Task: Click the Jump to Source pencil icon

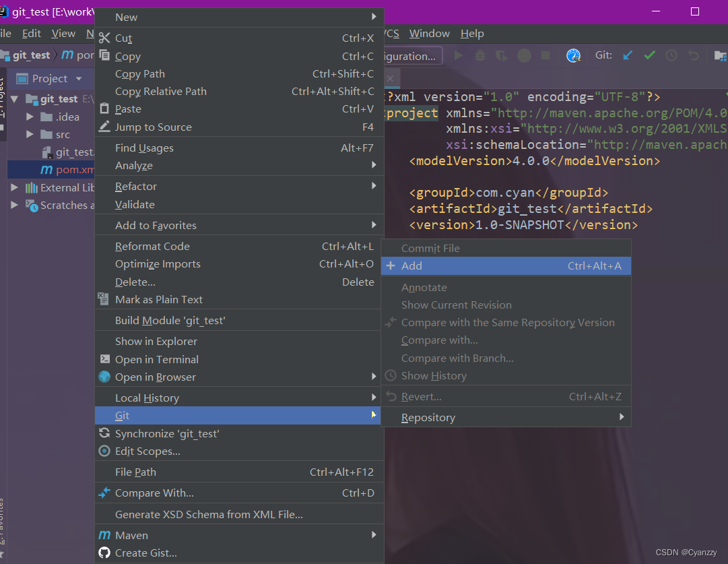Action: (x=104, y=127)
